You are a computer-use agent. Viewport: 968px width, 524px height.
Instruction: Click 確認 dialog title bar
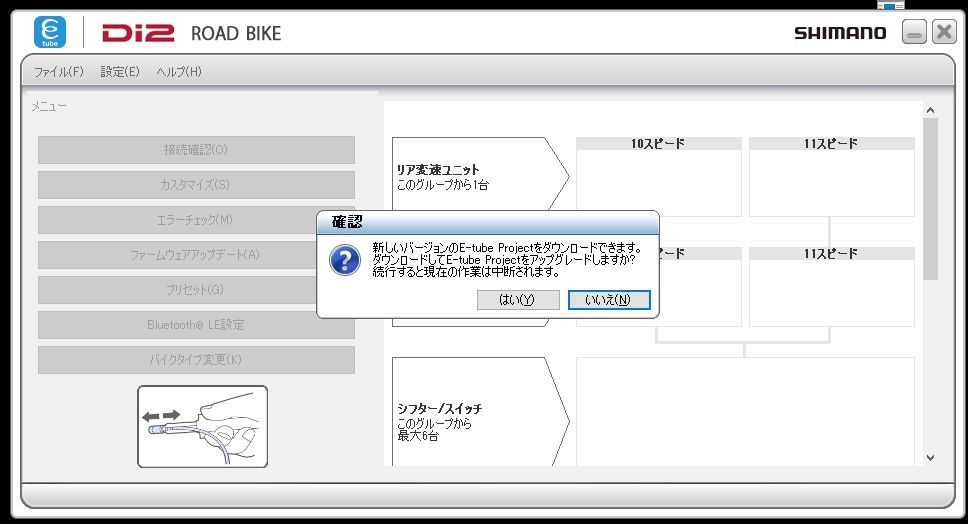(488, 222)
